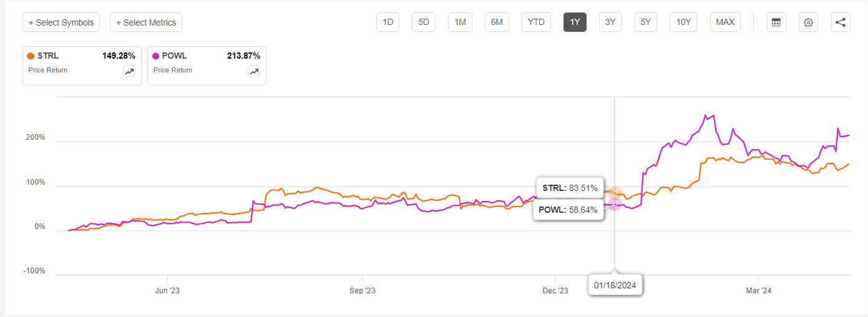Click the share chart icon

(841, 22)
